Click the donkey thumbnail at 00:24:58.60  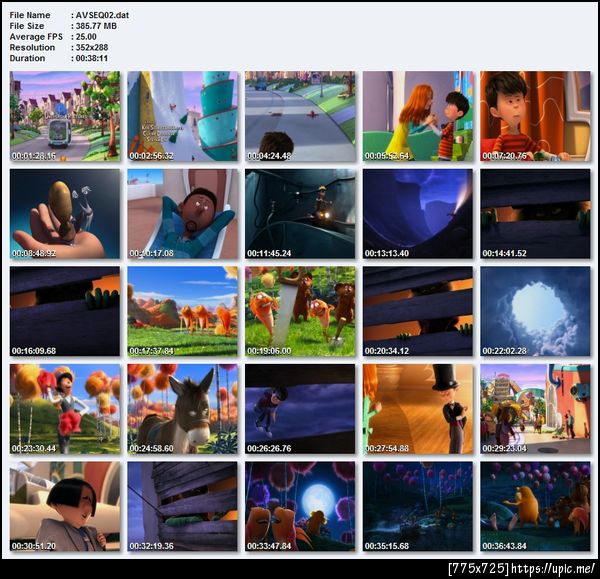183,409
